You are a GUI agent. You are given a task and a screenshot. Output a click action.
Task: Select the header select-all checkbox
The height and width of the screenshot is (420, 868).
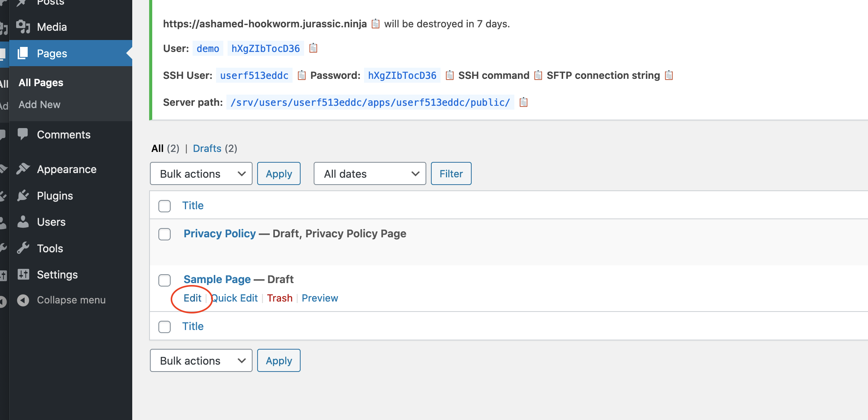coord(165,206)
